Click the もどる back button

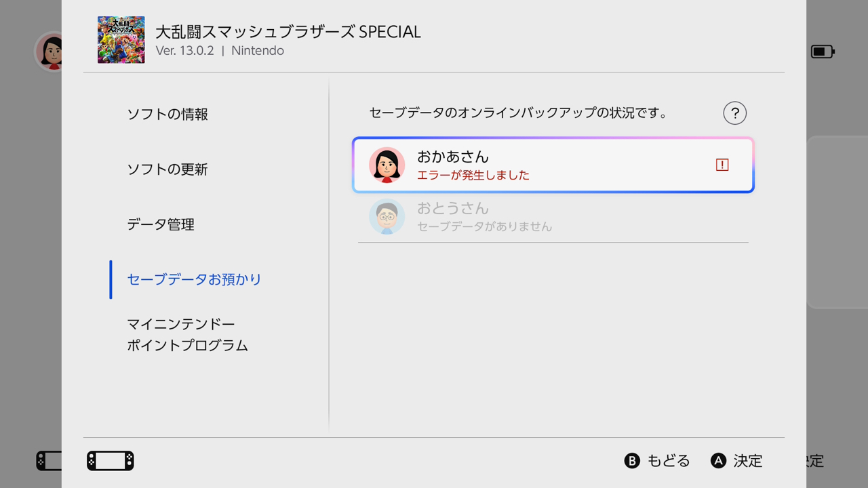[x=657, y=461]
